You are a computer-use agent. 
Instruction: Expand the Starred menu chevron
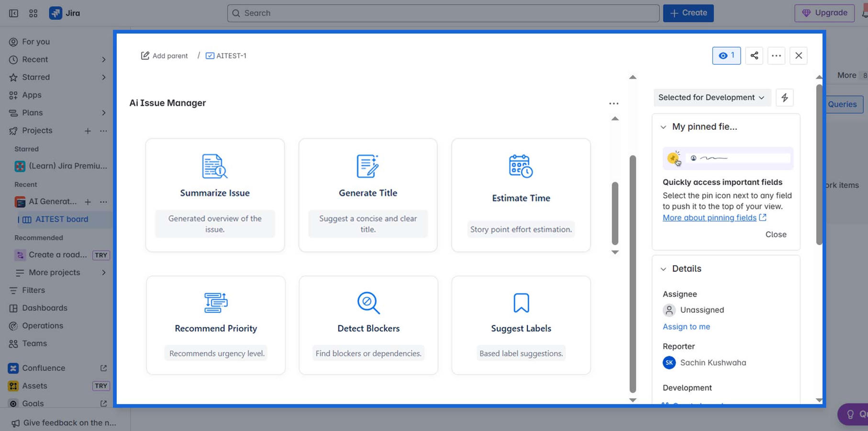tap(104, 77)
